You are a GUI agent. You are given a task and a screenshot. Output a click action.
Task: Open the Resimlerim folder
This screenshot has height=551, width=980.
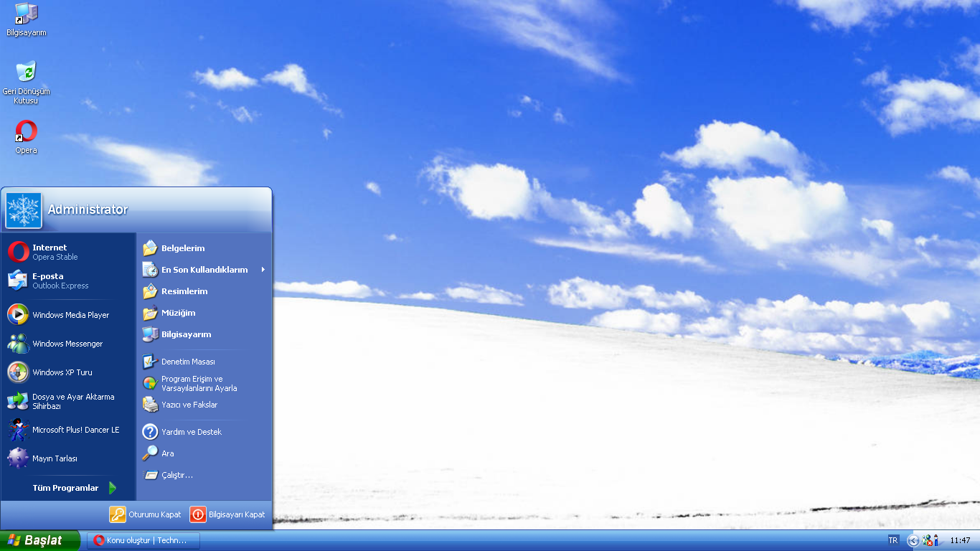pyautogui.click(x=204, y=291)
